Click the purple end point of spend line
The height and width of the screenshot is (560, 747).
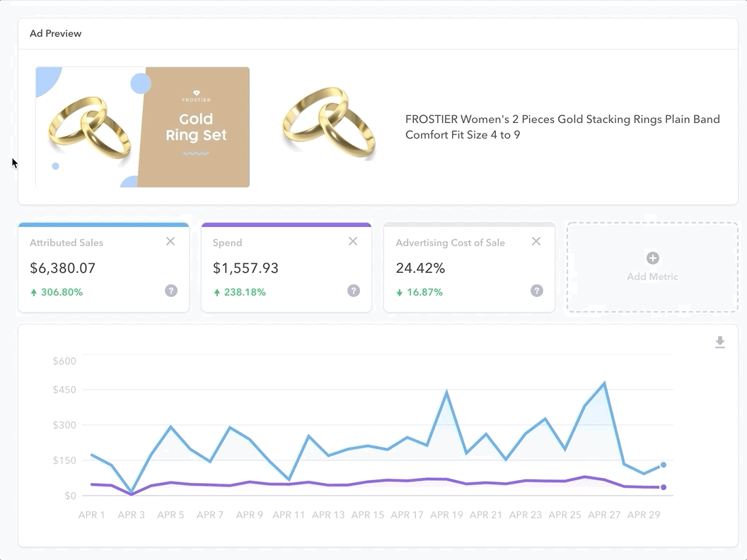click(663, 487)
